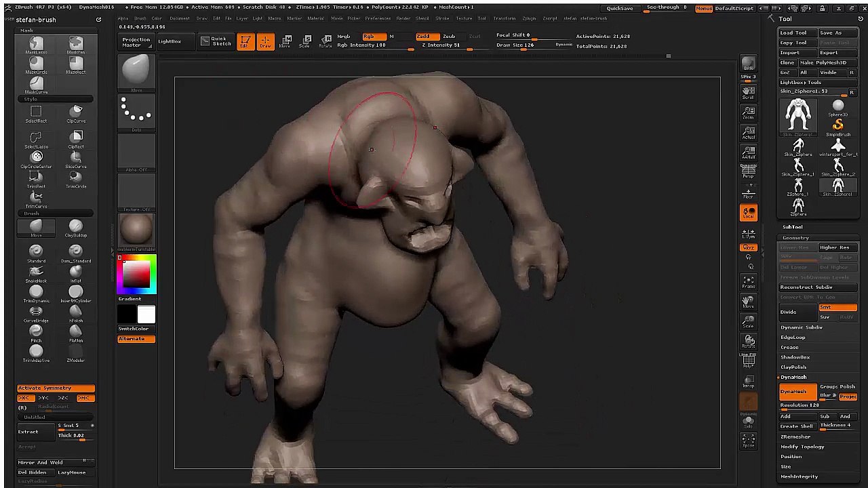Image resolution: width=868 pixels, height=488 pixels.
Task: Open the Preferences menu
Action: click(378, 18)
